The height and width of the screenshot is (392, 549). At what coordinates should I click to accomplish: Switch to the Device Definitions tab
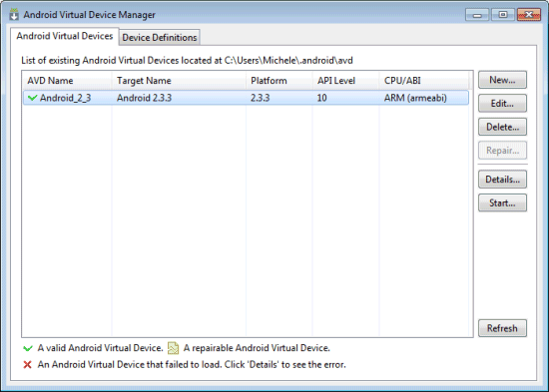click(x=160, y=38)
